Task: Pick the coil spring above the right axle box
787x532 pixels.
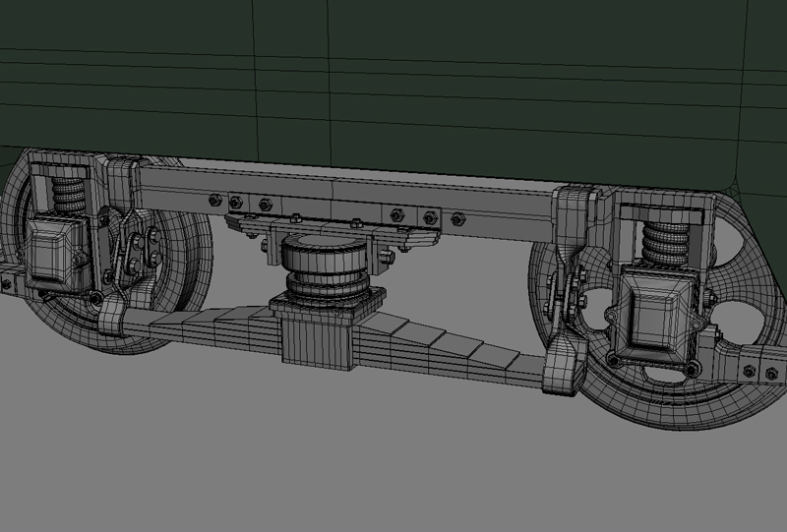Action: [666, 242]
